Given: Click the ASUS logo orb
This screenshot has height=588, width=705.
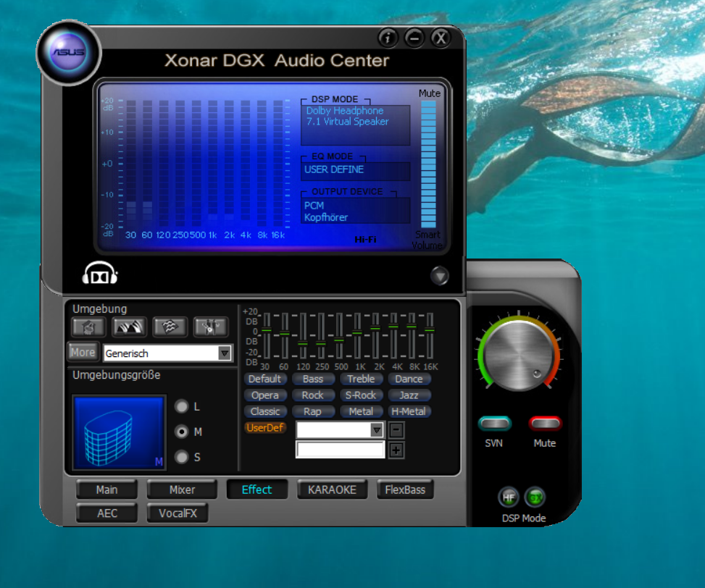Looking at the screenshot, I should pyautogui.click(x=69, y=53).
